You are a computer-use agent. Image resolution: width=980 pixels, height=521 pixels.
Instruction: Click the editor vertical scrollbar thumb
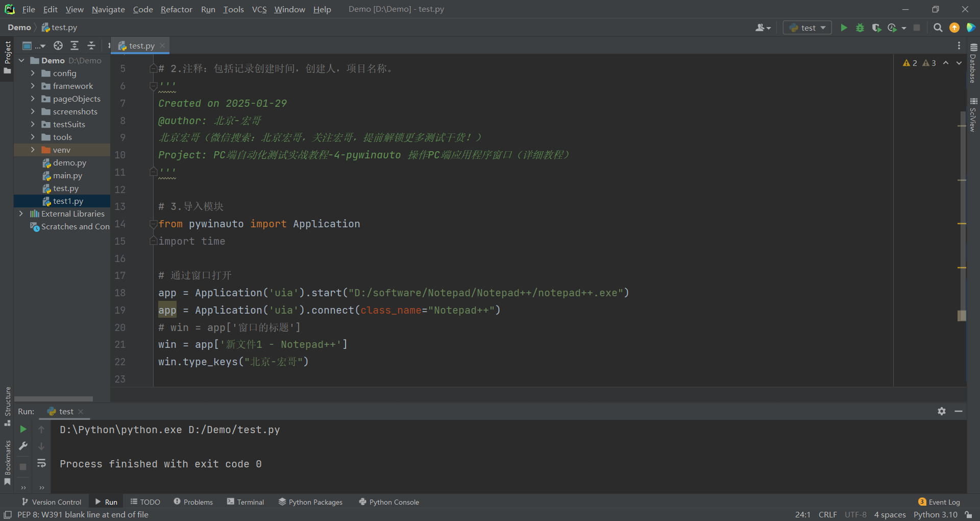coord(962,204)
